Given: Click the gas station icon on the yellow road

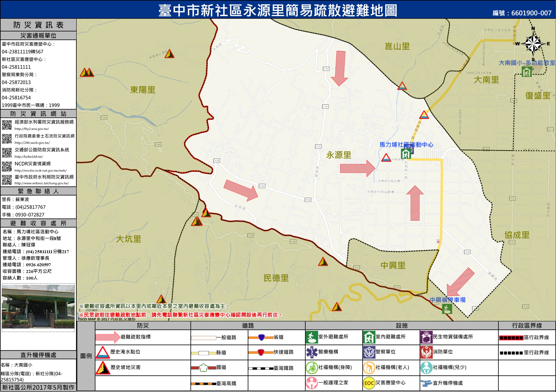Looking at the screenshot, I should tap(438, 241).
